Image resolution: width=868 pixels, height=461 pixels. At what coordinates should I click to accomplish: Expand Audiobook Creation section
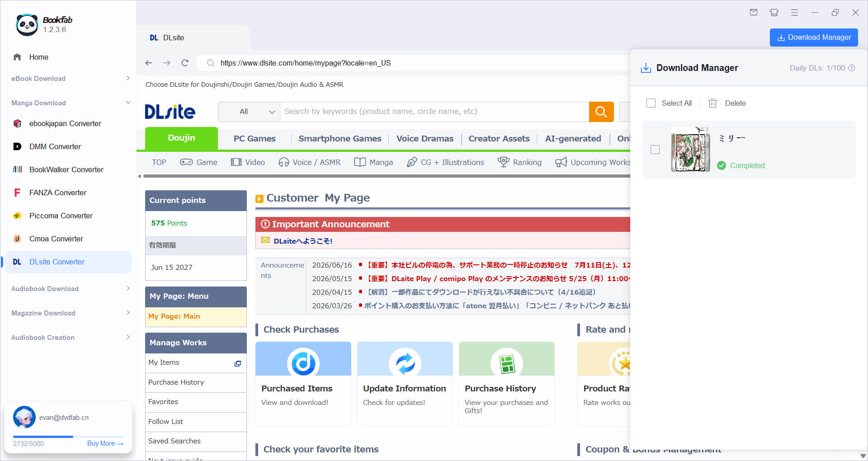point(128,337)
